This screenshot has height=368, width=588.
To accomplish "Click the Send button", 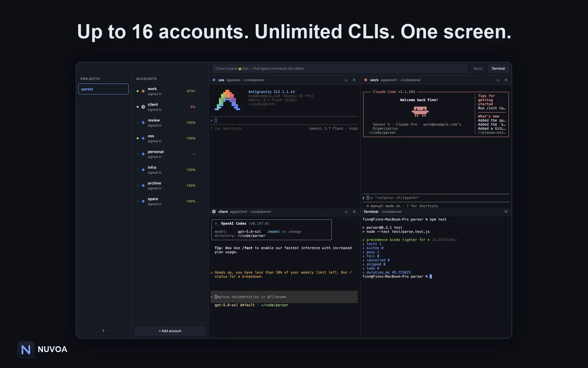I will [x=477, y=69].
